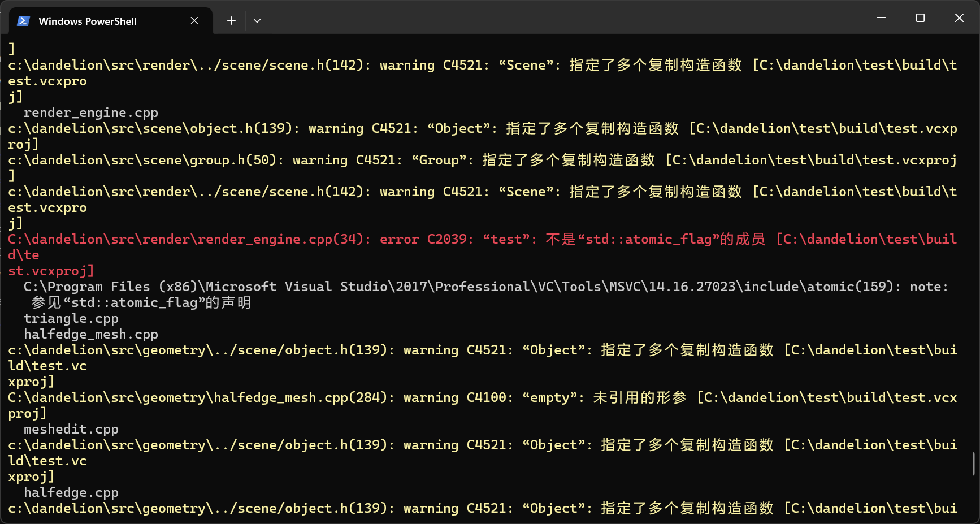Open a new terminal tab

click(231, 21)
